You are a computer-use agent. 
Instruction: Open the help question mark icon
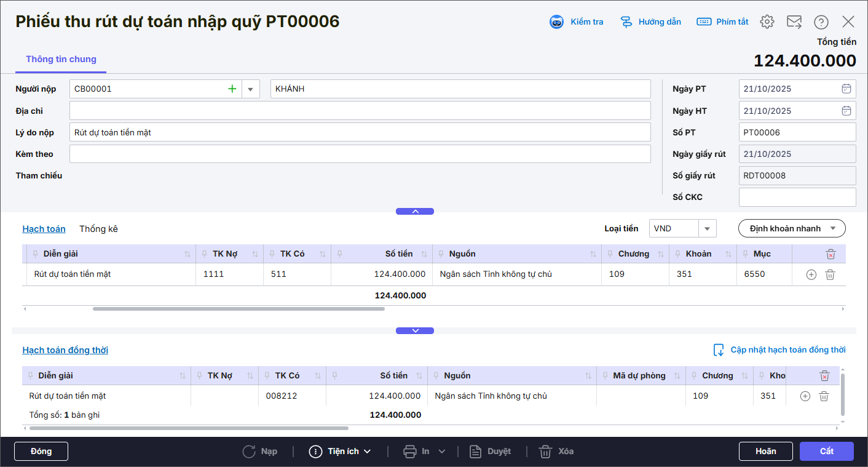point(821,22)
